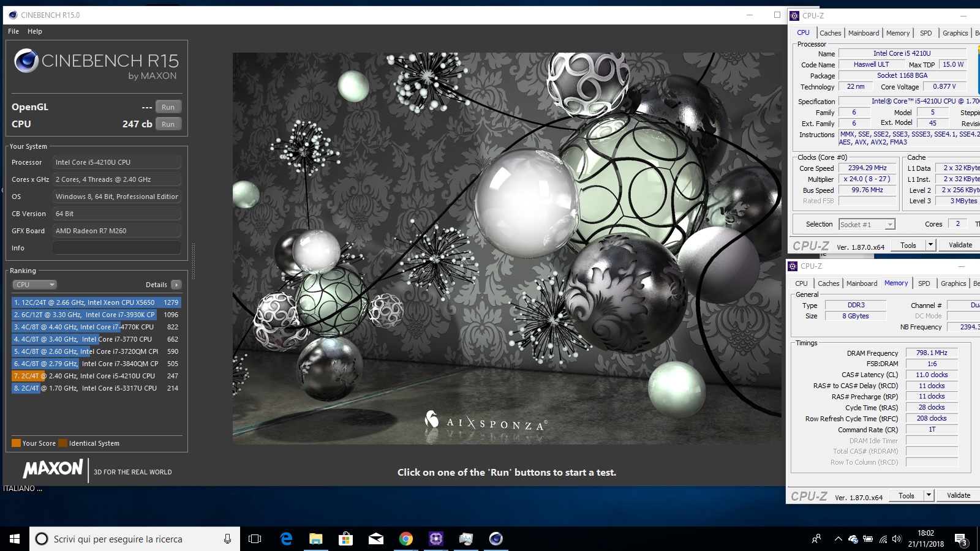Click Validate in lower CPU-Z window
The image size is (980, 551).
959,496
